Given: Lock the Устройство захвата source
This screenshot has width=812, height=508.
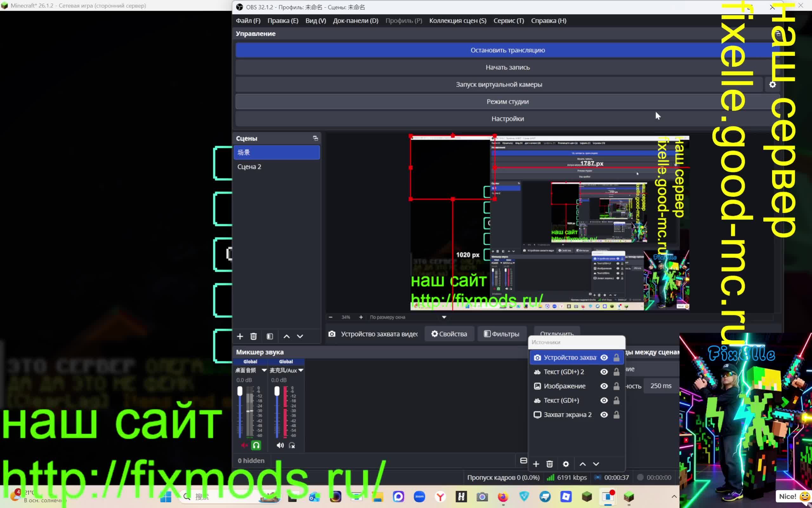Looking at the screenshot, I should pyautogui.click(x=616, y=358).
